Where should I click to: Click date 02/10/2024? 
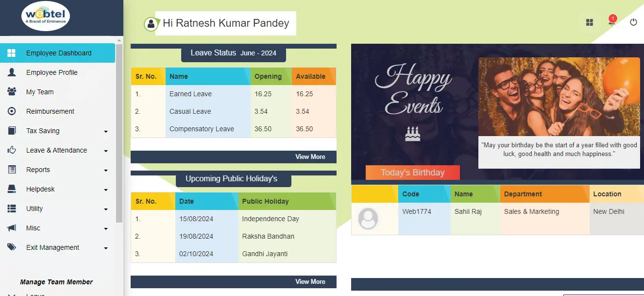[196, 254]
